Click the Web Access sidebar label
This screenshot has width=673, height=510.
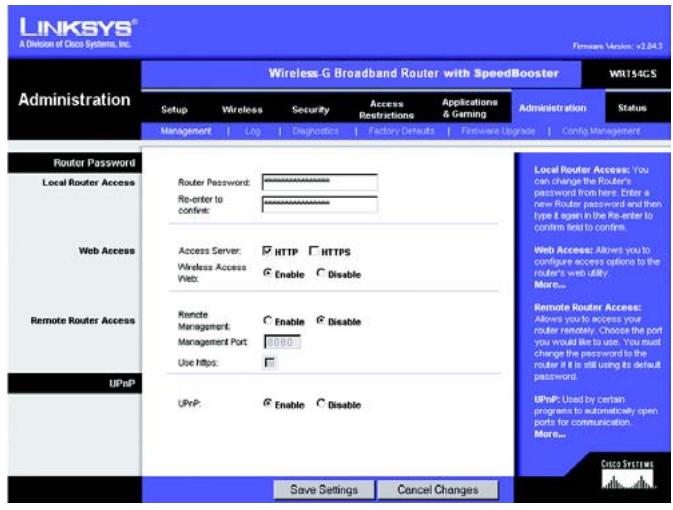(x=107, y=251)
